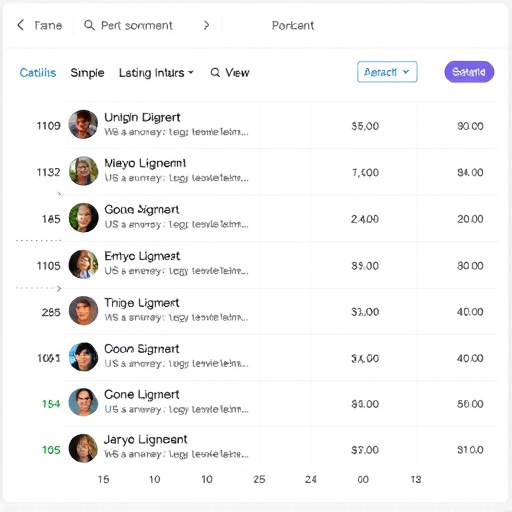Focus the Pert sonment search field
This screenshot has width=512, height=512.
(137, 25)
